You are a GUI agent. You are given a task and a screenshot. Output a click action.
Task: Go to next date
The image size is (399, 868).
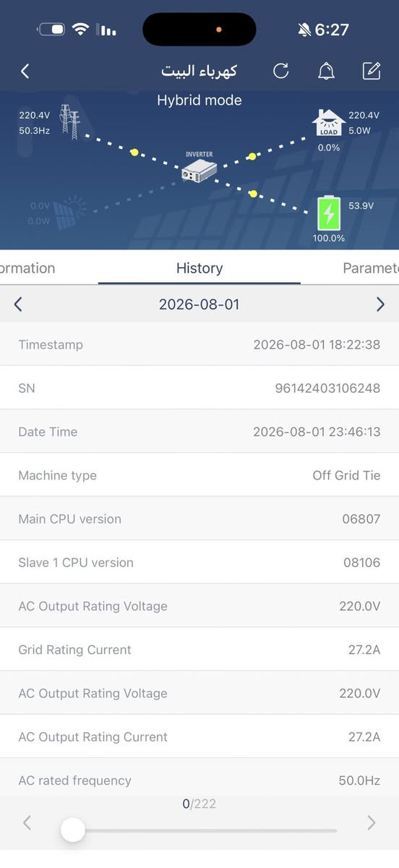[x=380, y=305]
